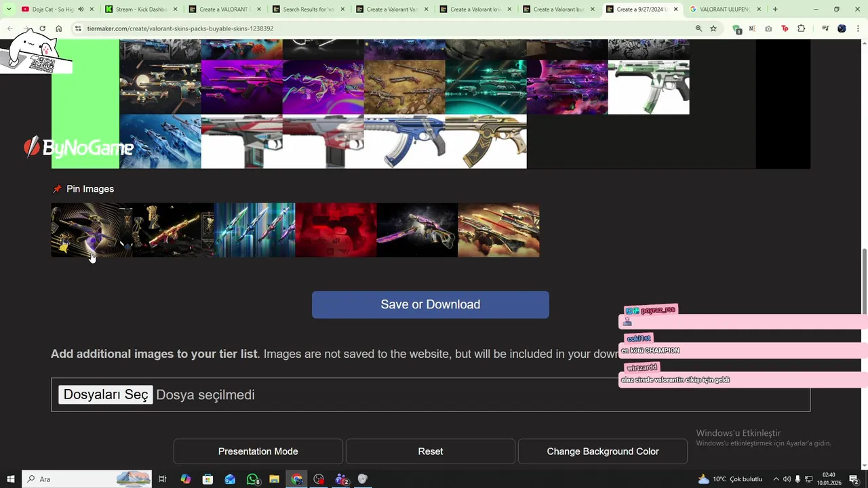
Task: Open site information icon in address bar
Action: click(x=78, y=28)
